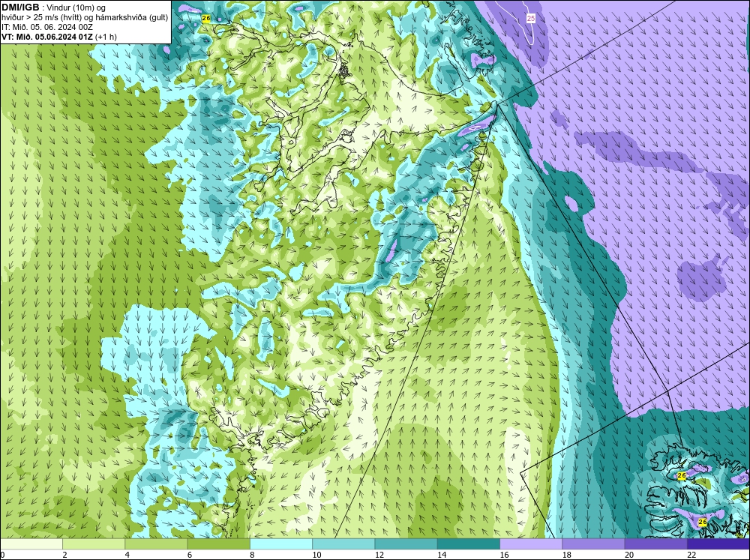Pick the 10–12 m/s turquoise swatch
Image resolution: width=750 pixels, height=560 pixels.
coord(343,544)
